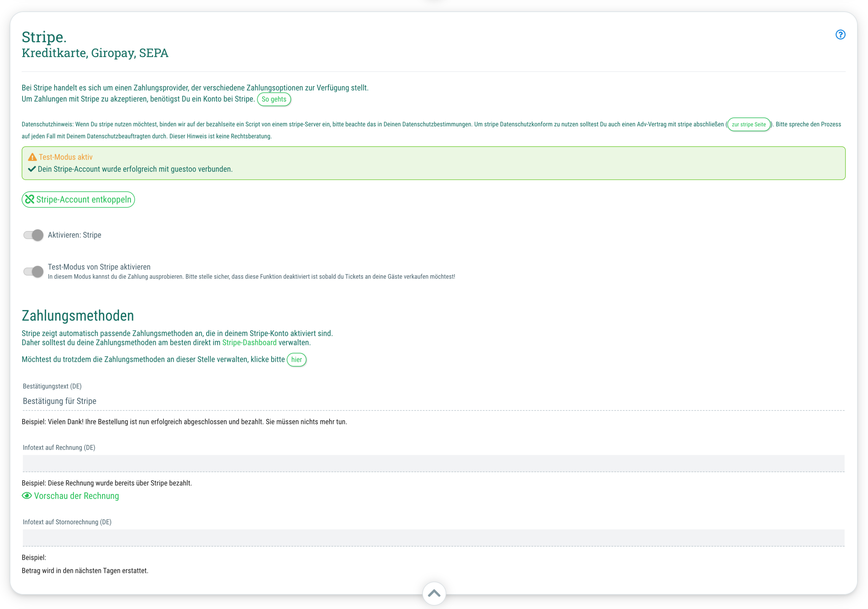Click the eye icon beside Vorschau der Rechnung

pyautogui.click(x=27, y=496)
